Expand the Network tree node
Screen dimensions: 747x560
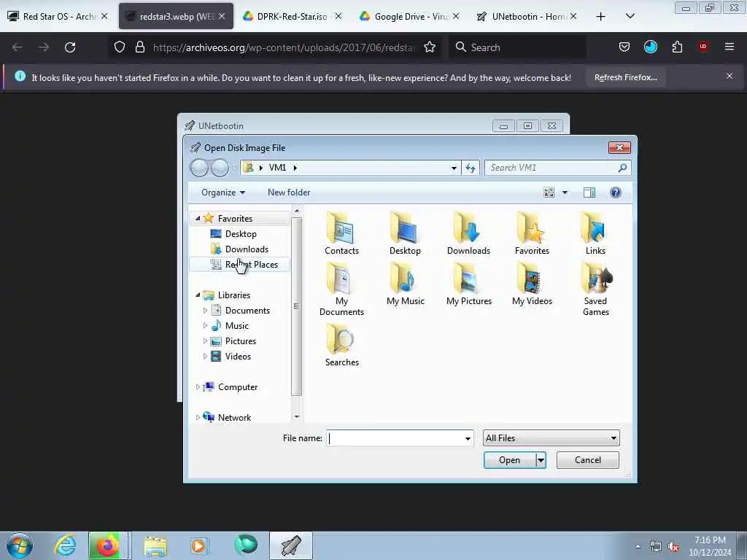tap(197, 418)
